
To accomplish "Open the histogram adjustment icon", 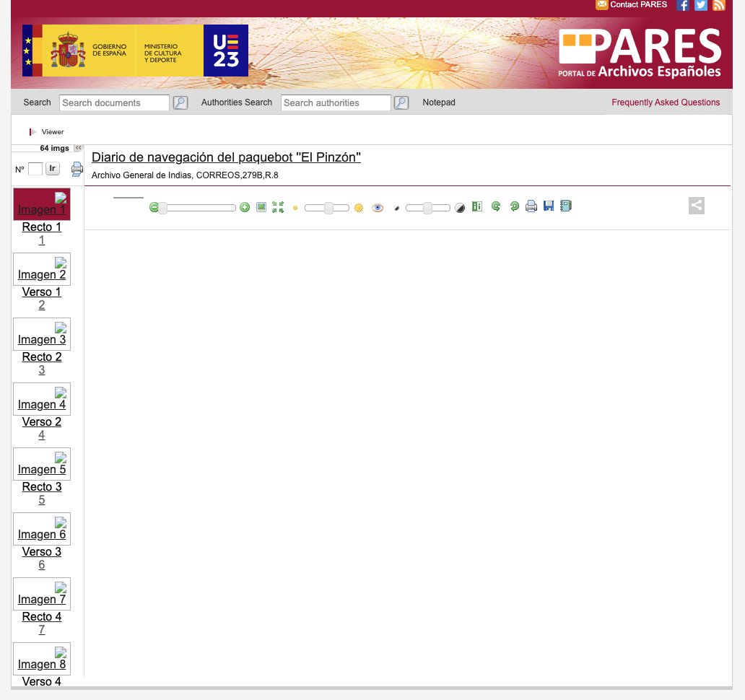I will [476, 207].
